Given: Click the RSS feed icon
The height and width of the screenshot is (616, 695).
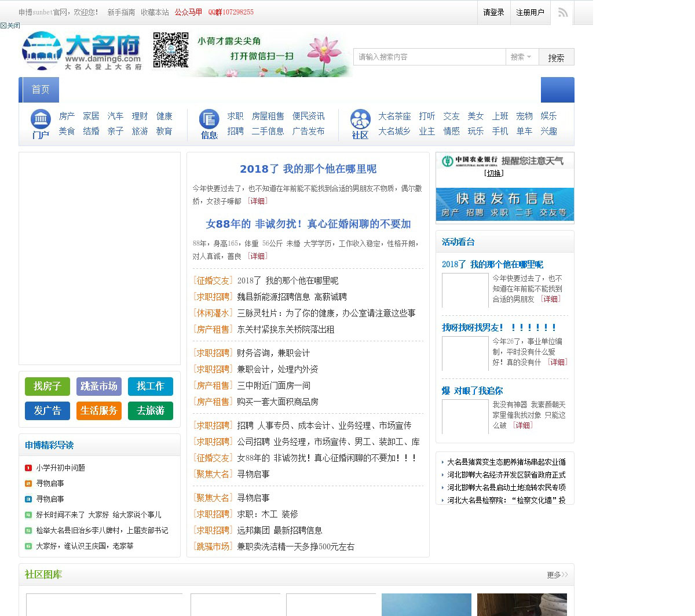Looking at the screenshot, I should (x=562, y=13).
